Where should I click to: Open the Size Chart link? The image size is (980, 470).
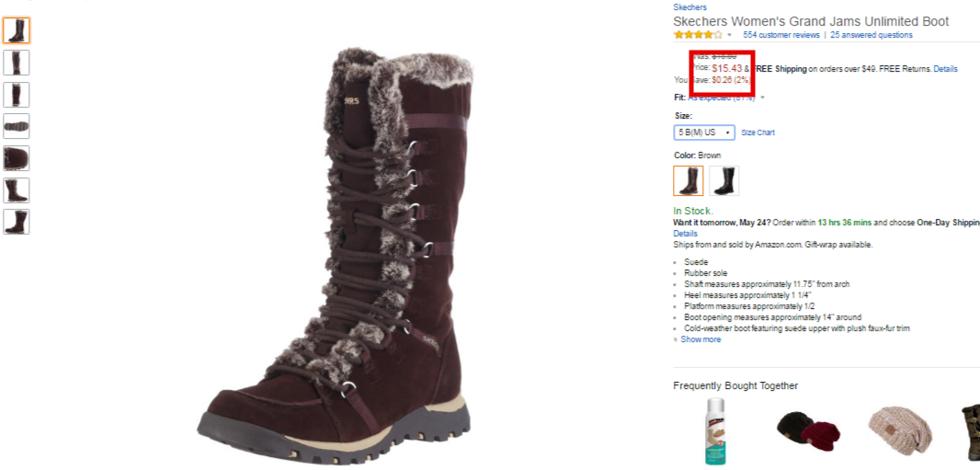click(758, 132)
